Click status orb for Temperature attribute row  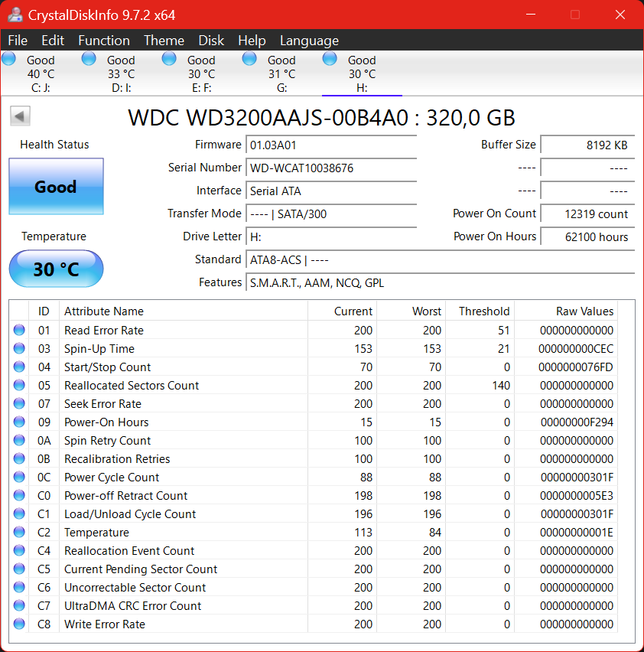19,533
